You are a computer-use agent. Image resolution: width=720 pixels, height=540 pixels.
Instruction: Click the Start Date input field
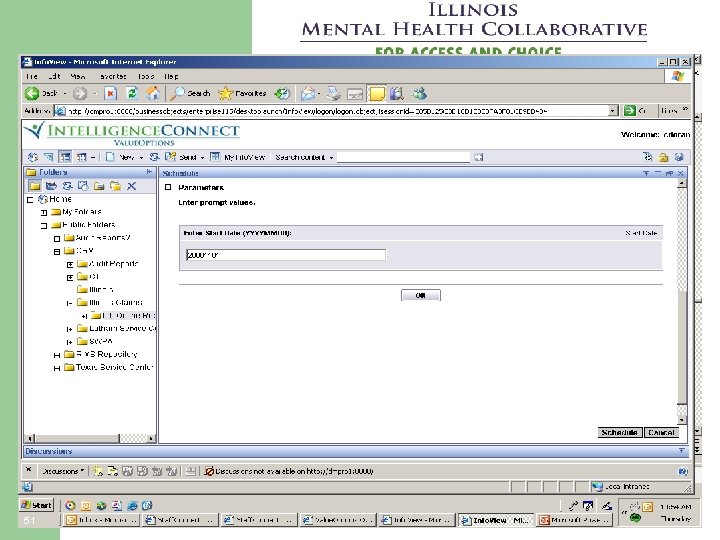click(286, 255)
